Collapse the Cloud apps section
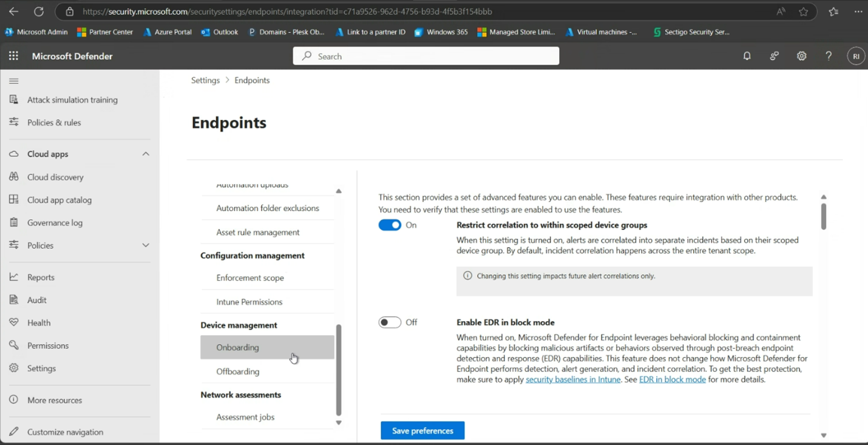The width and height of the screenshot is (868, 445). (145, 153)
